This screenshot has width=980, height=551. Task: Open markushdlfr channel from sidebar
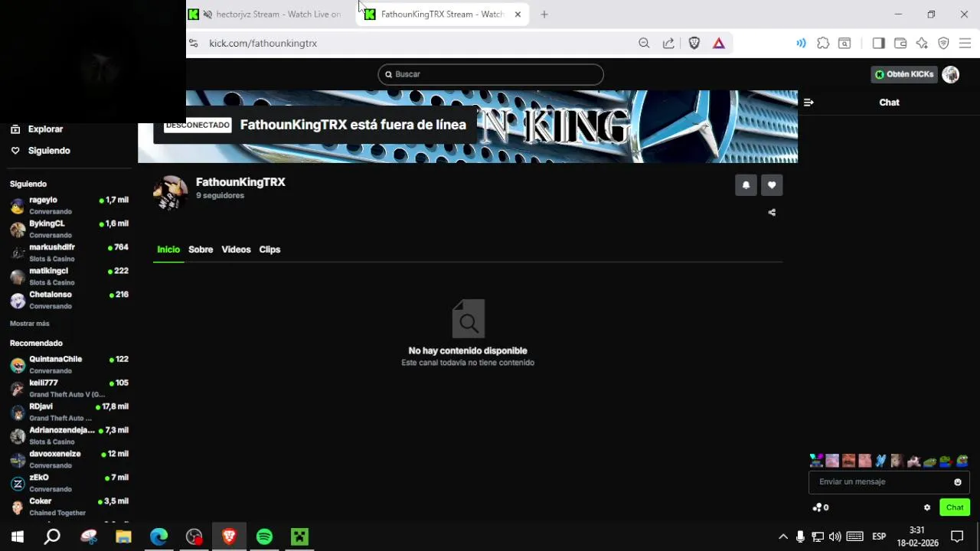point(69,253)
